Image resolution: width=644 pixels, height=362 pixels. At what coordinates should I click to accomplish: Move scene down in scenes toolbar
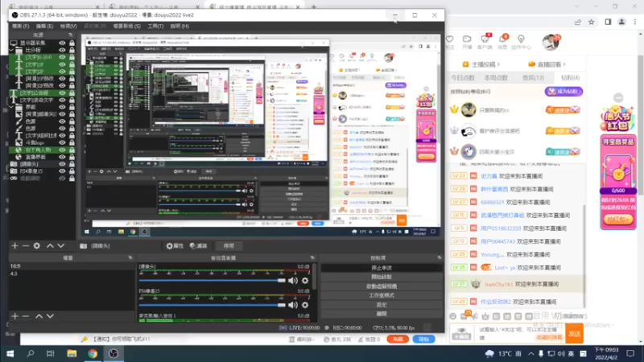click(50, 316)
